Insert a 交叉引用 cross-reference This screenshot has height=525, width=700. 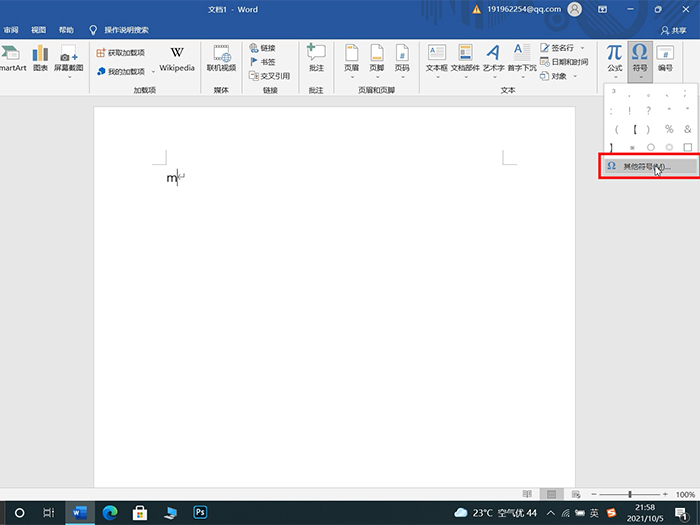point(269,76)
